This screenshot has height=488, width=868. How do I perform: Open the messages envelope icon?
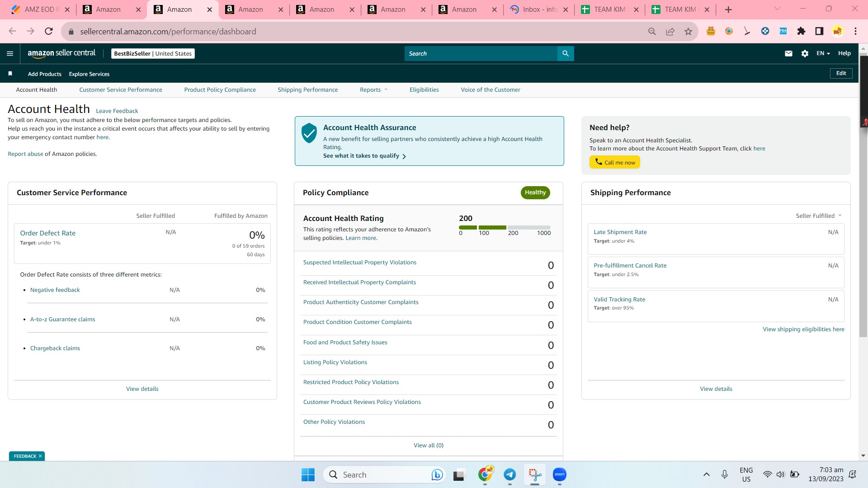(x=788, y=53)
